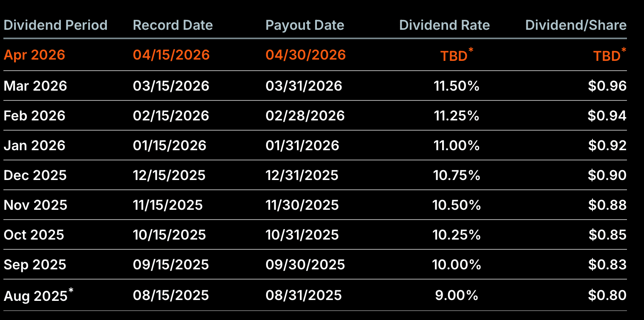Image resolution: width=644 pixels, height=320 pixels.
Task: Click the Record Date column header
Action: click(x=172, y=25)
